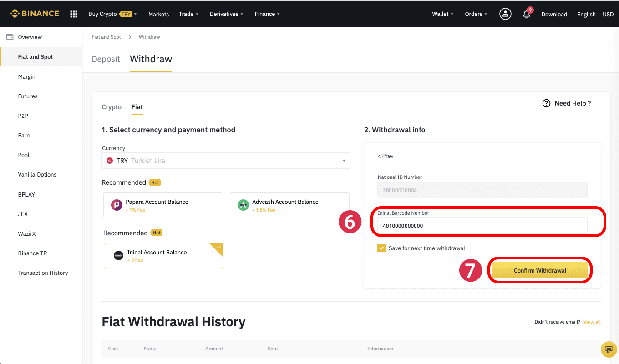Open the chat support icon

click(609, 349)
